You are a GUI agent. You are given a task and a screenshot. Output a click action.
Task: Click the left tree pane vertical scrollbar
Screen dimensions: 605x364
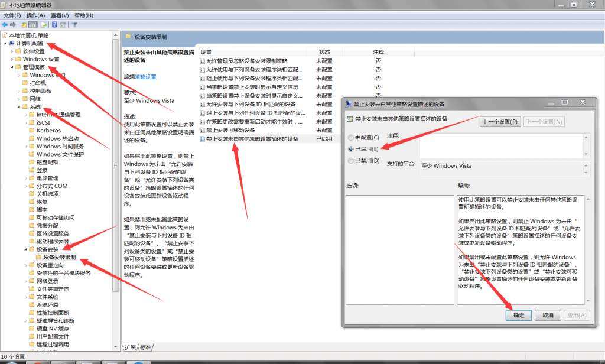point(116,177)
